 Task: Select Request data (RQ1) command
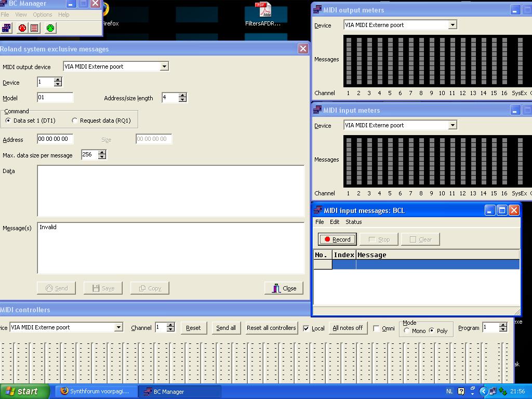[x=101, y=121]
